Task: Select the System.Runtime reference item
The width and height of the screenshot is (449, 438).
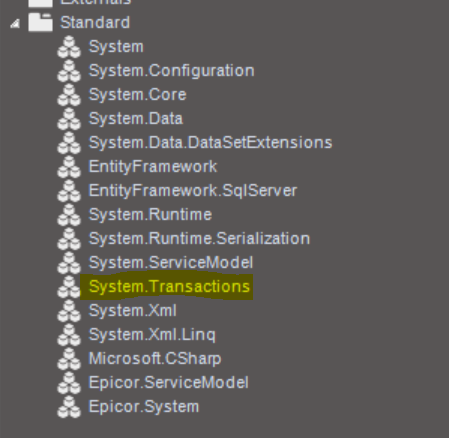Action: [150, 215]
